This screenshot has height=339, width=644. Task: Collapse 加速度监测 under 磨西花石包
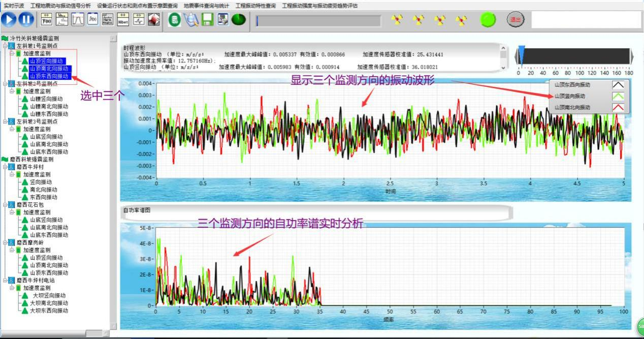[12, 212]
